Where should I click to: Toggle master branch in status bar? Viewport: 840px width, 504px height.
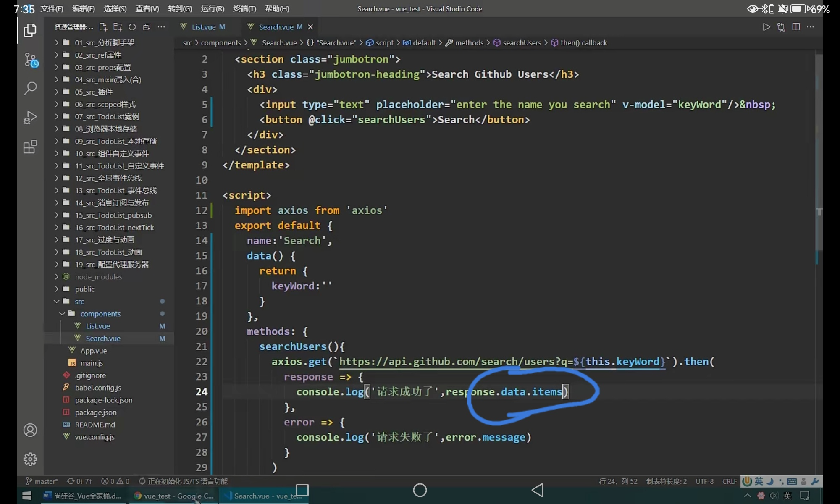[x=42, y=481]
